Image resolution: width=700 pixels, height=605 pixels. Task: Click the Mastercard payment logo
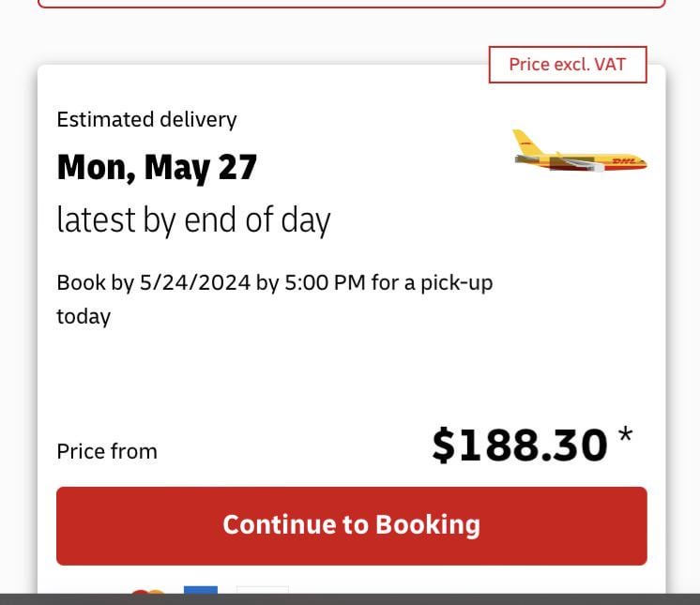pyautogui.click(x=147, y=591)
